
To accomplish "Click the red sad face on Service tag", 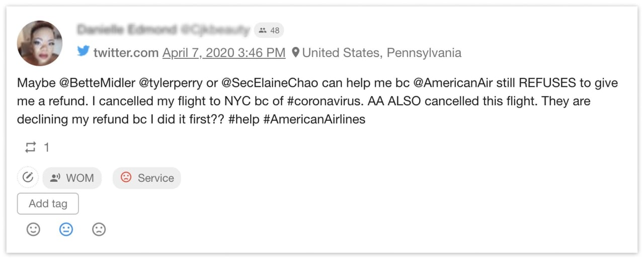I will click(x=126, y=178).
